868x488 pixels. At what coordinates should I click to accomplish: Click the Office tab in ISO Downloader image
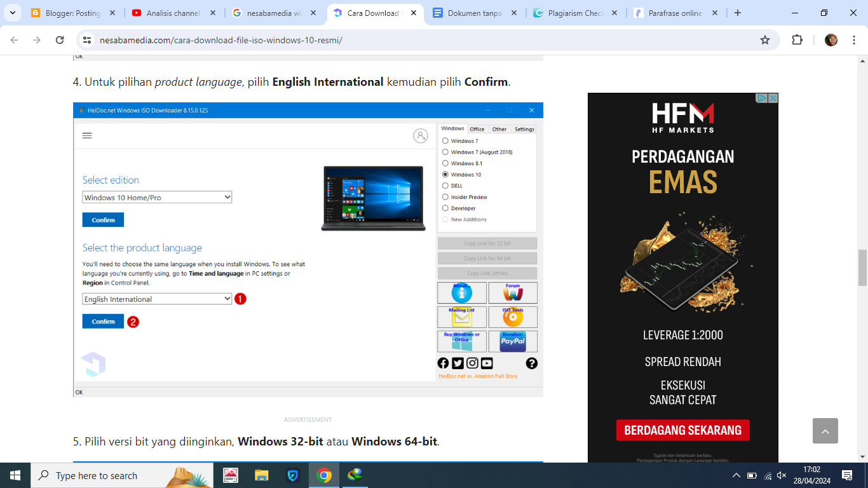click(477, 129)
